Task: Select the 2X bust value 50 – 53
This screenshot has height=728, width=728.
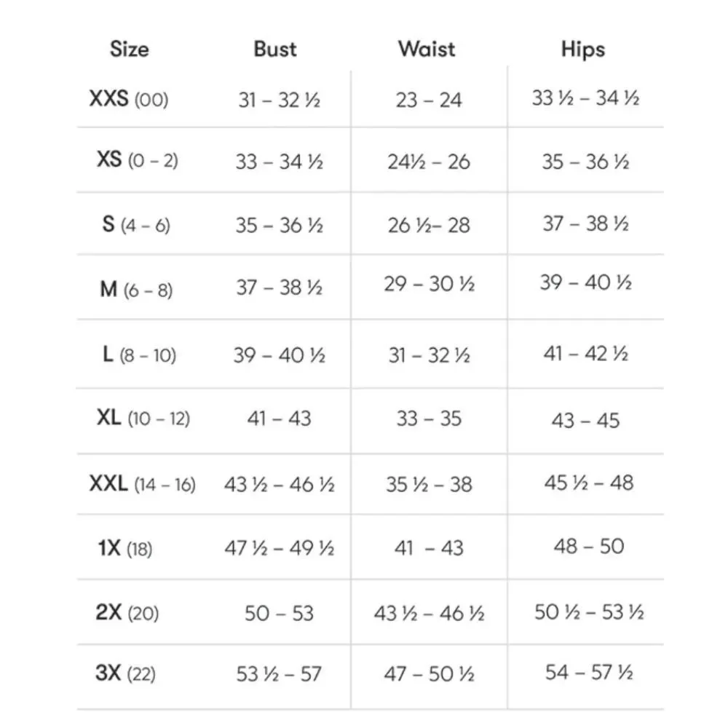Action: [x=279, y=613]
